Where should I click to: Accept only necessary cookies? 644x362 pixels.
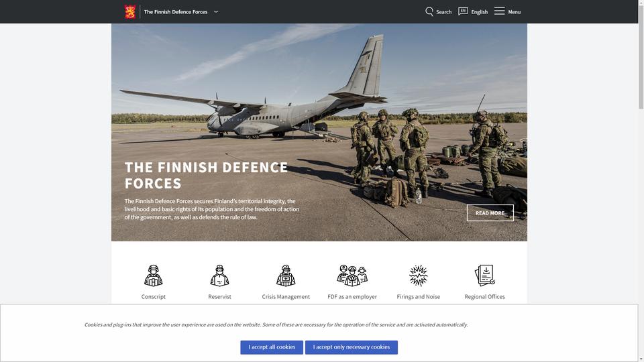(351, 347)
